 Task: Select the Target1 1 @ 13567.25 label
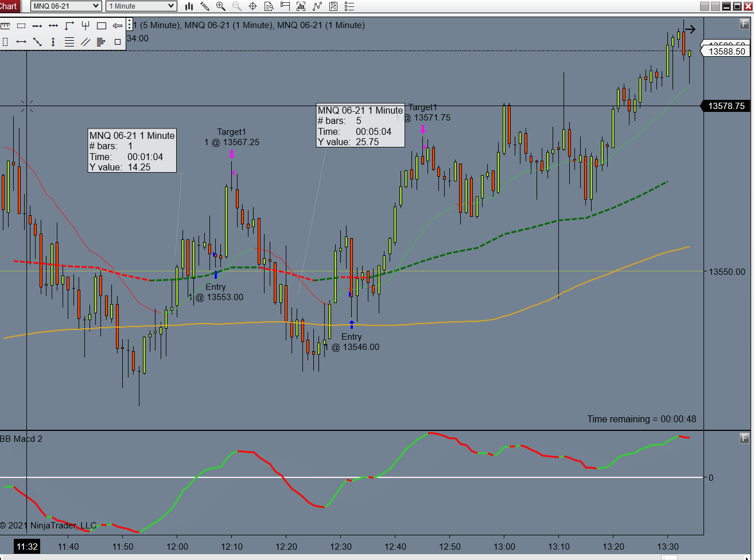point(232,137)
